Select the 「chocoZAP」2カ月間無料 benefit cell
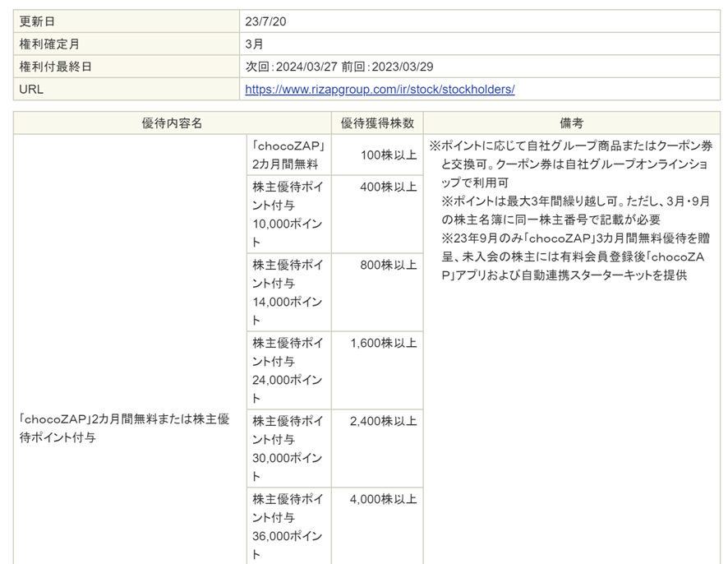 (288, 155)
